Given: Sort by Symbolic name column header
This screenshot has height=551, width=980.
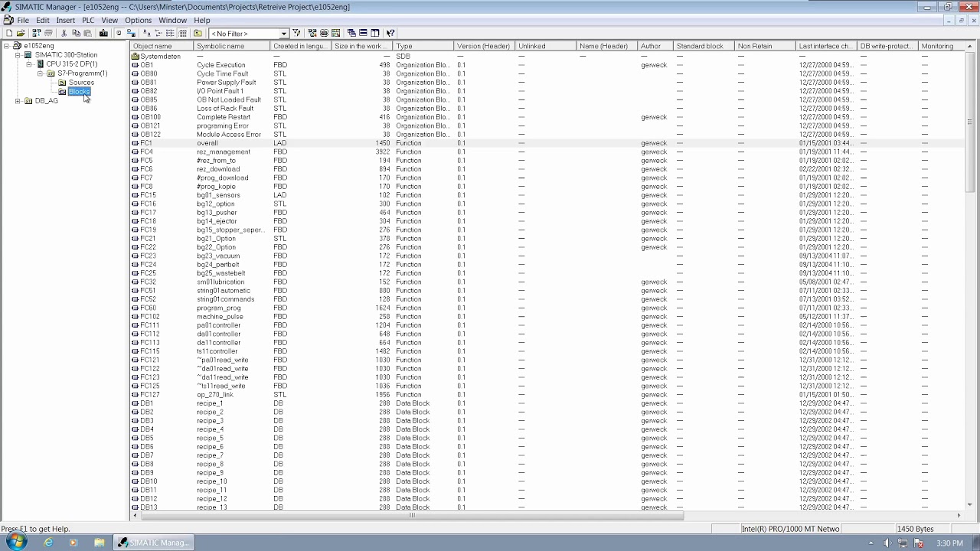Looking at the screenshot, I should tap(232, 46).
